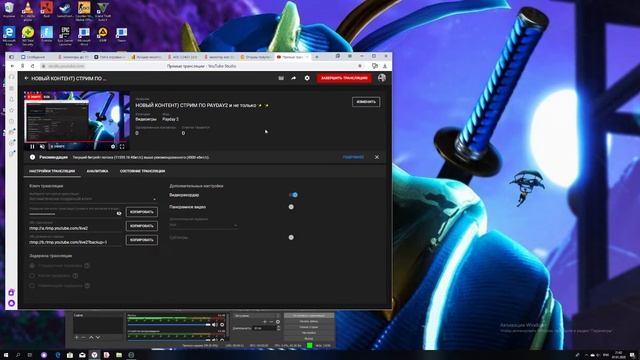Toggle the Видеорекордер switch
Screen dimensions: 640x360
pos(293,195)
